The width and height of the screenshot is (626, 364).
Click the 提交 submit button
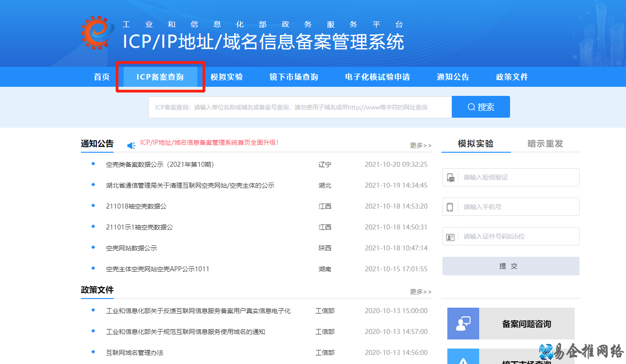click(x=510, y=266)
